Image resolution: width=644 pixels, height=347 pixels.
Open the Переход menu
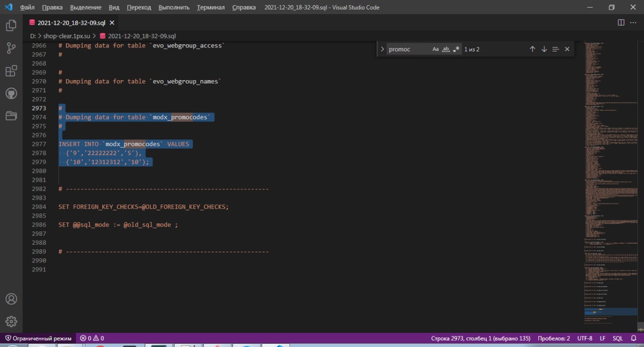pos(139,8)
